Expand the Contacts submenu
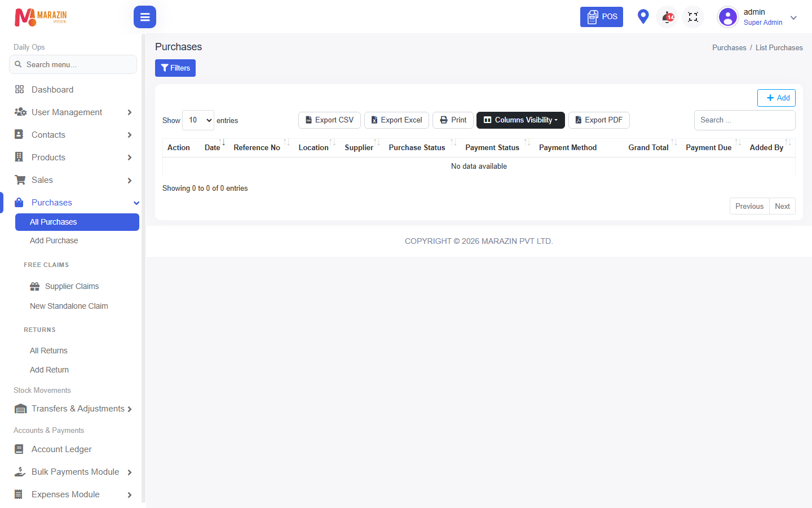Viewport: 812px width, 508px height. 73,135
